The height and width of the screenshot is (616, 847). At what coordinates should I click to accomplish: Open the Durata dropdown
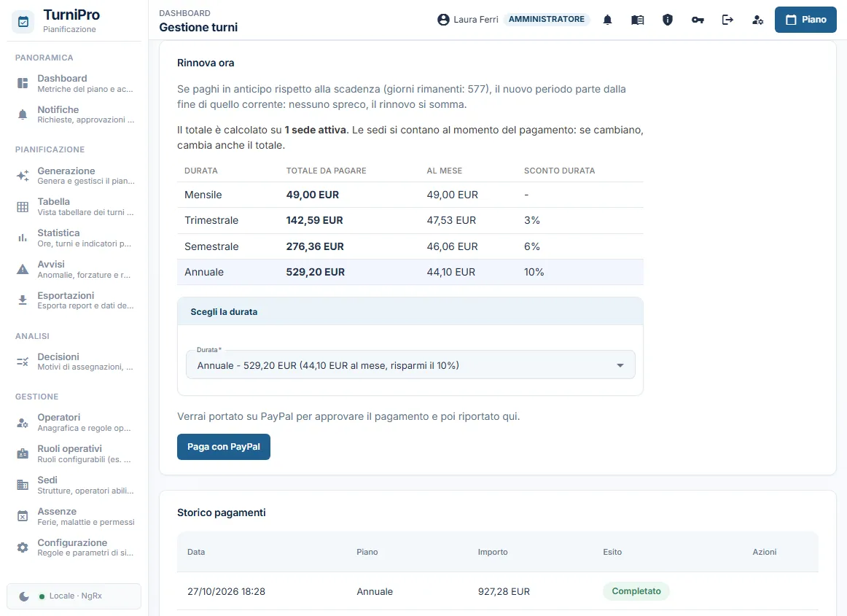pyautogui.click(x=410, y=364)
